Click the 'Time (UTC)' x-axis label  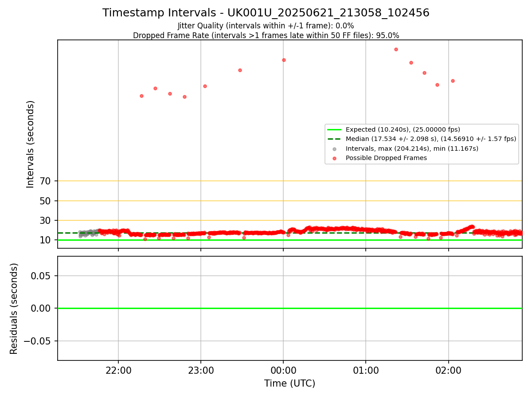pyautogui.click(x=289, y=383)
